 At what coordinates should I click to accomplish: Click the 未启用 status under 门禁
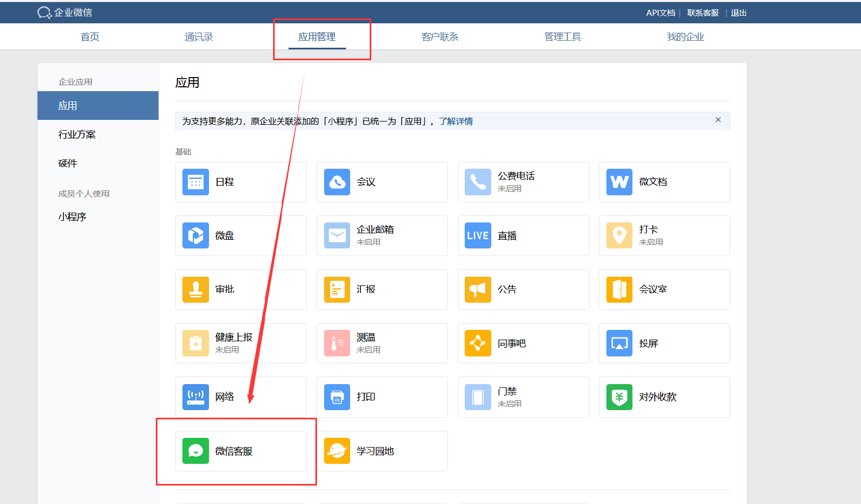click(x=510, y=404)
